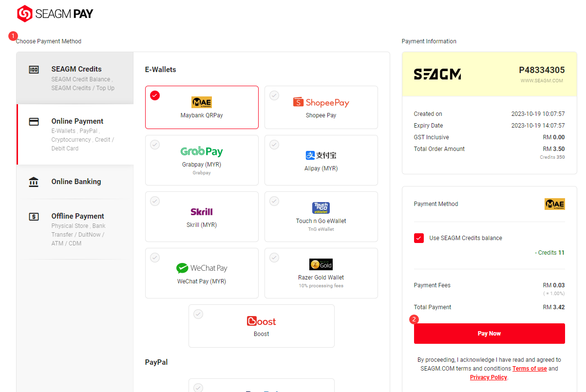Click the E-Wallets section heading
Viewport: 586px width, 392px height.
coord(161,70)
